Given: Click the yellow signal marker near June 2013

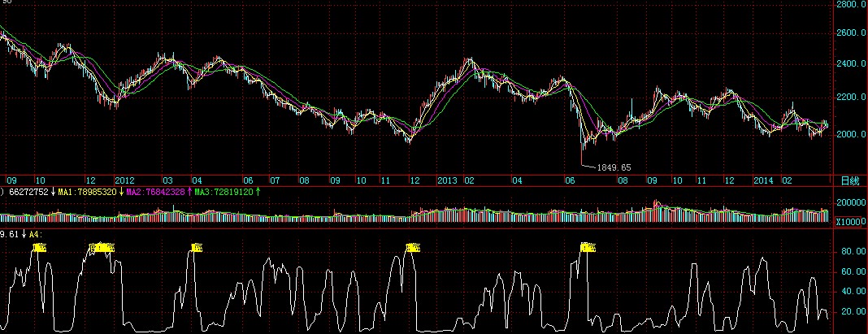Looking at the screenshot, I should 587,247.
